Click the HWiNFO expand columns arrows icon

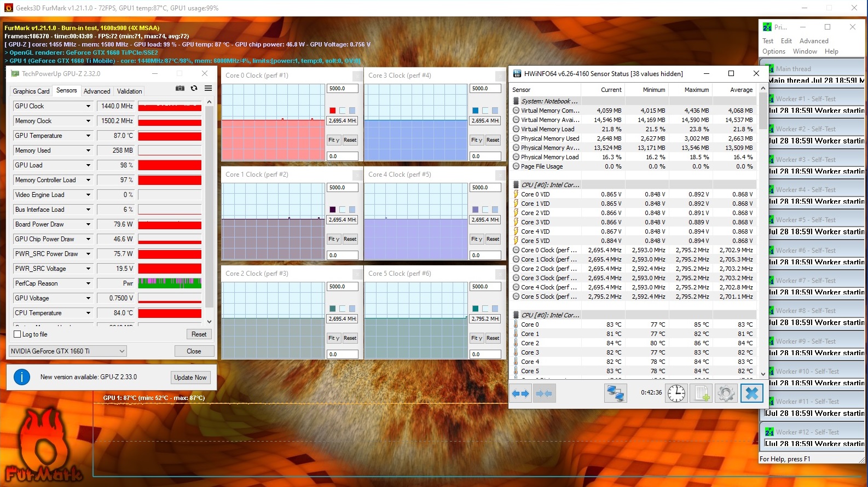(521, 393)
